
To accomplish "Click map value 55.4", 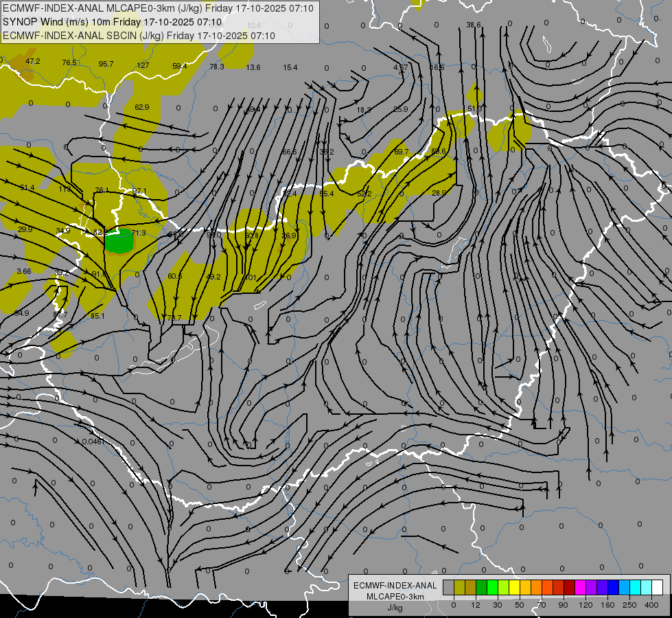I will coord(327,194).
